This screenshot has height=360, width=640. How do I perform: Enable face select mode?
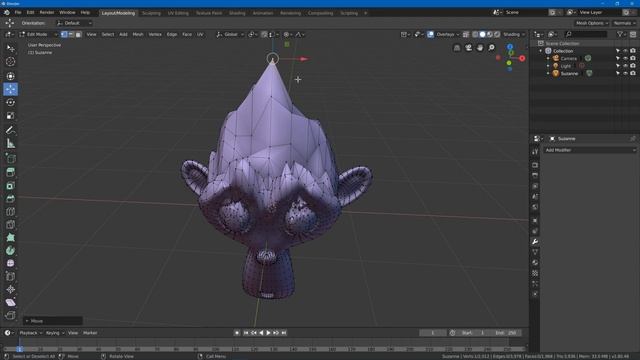(x=78, y=34)
